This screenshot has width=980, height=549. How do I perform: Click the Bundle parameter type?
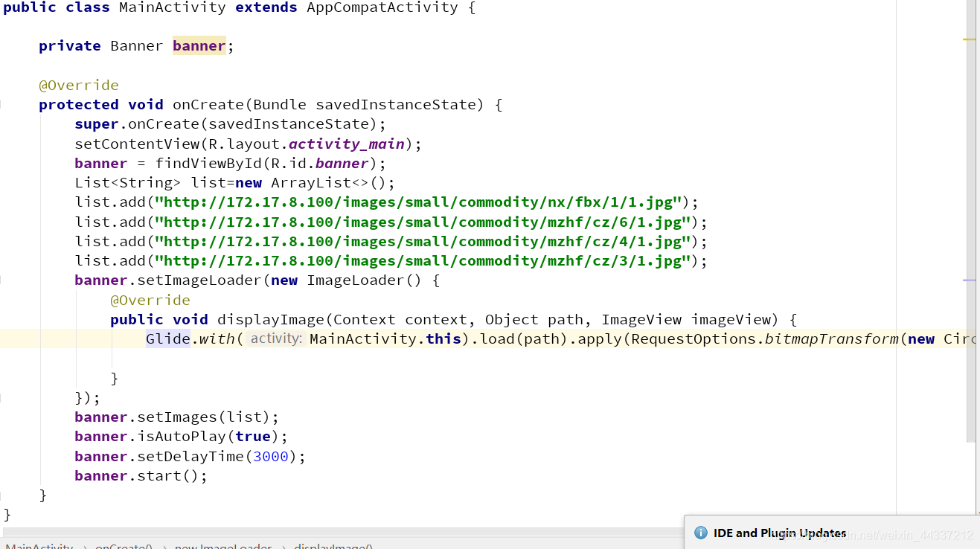click(280, 105)
